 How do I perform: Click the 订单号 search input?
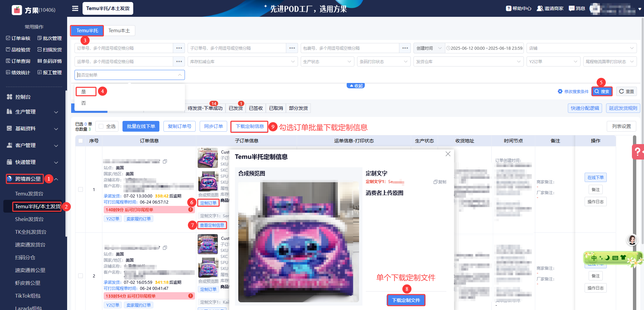pos(124,48)
